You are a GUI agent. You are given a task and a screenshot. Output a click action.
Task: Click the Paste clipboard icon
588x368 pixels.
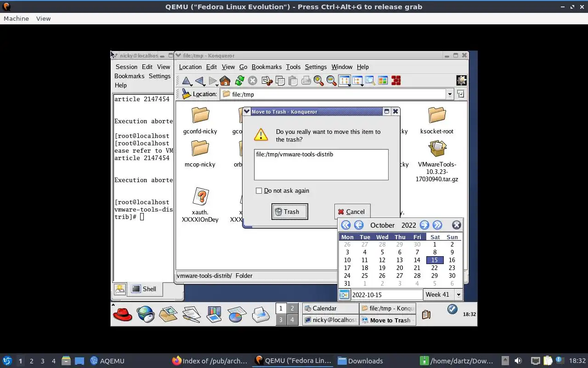[293, 81]
